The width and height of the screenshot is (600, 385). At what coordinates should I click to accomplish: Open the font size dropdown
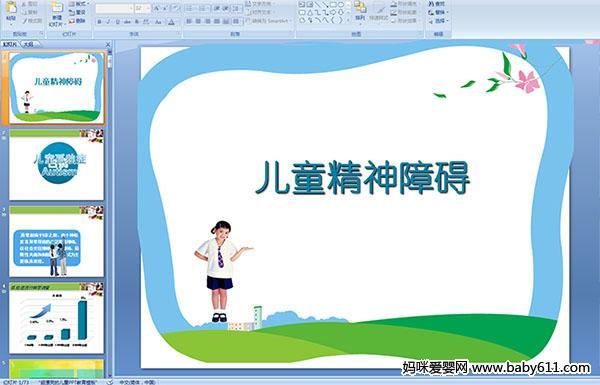point(142,8)
